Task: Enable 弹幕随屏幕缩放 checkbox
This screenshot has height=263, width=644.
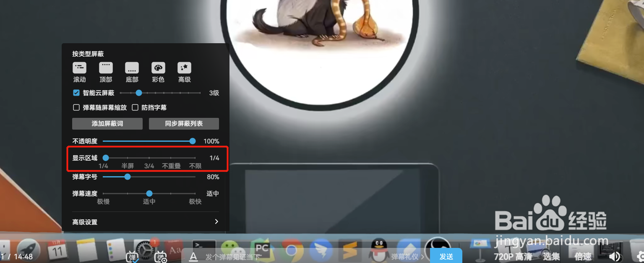Action: [x=76, y=107]
